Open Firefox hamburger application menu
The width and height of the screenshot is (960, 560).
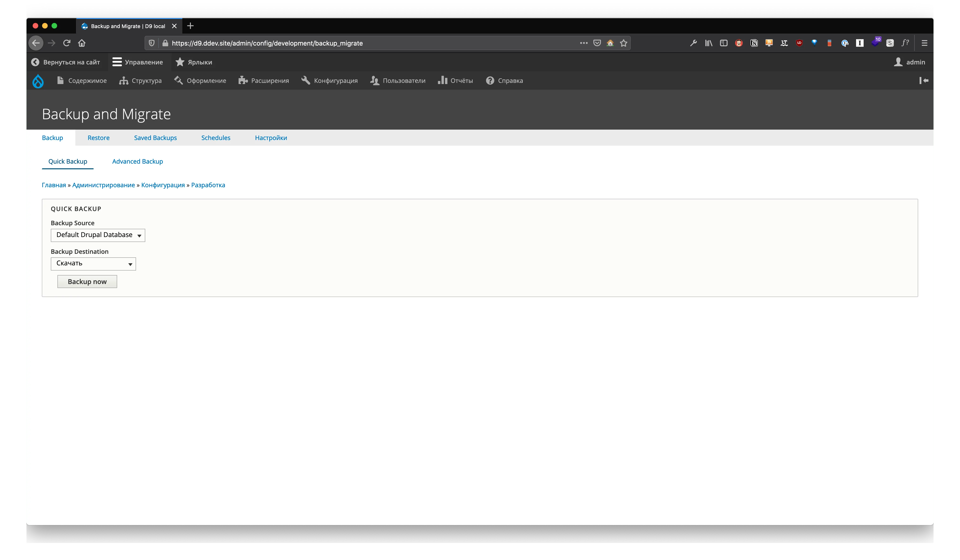pyautogui.click(x=924, y=43)
